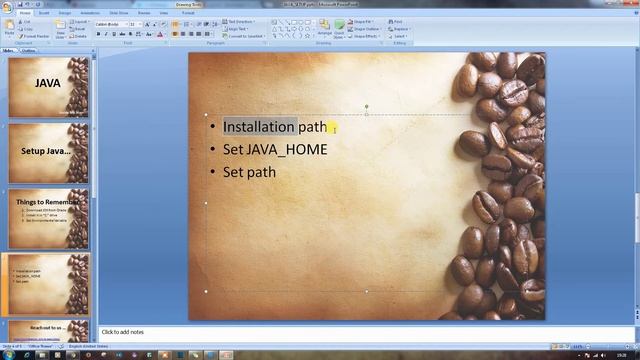Toggle numbered list formatting
This screenshot has height=360, width=640.
pyautogui.click(x=187, y=24)
